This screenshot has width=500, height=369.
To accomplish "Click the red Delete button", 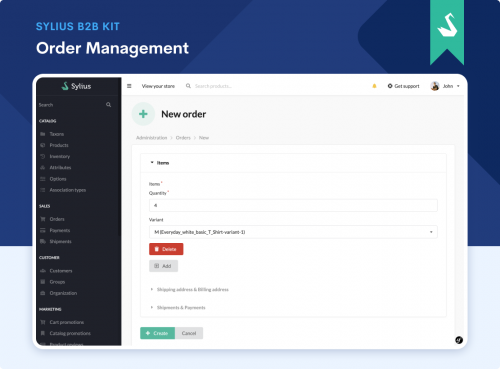I will (x=166, y=249).
